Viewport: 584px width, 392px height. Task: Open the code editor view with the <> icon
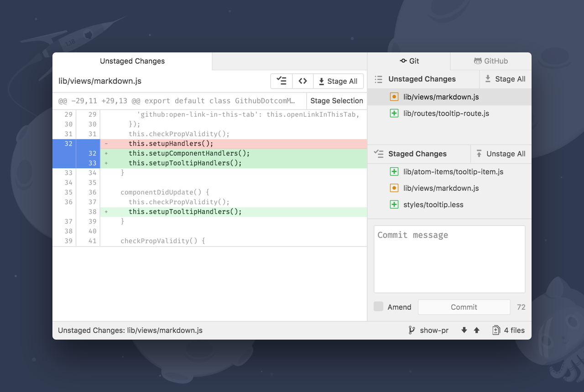click(303, 81)
